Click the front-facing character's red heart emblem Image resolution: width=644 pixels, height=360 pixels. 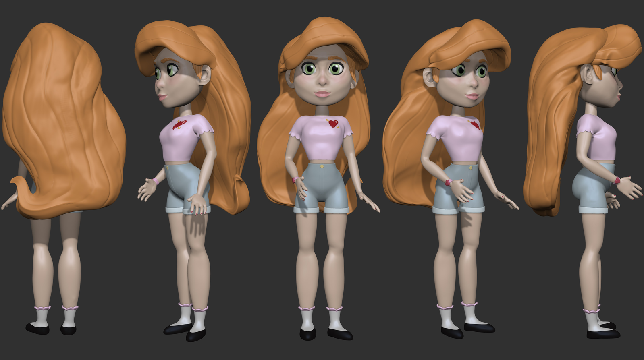pyautogui.click(x=333, y=124)
